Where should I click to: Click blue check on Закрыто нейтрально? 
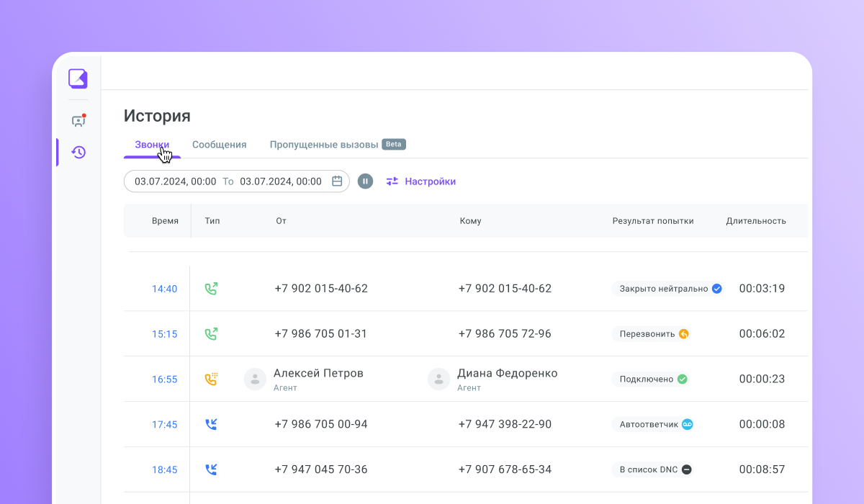tap(716, 289)
